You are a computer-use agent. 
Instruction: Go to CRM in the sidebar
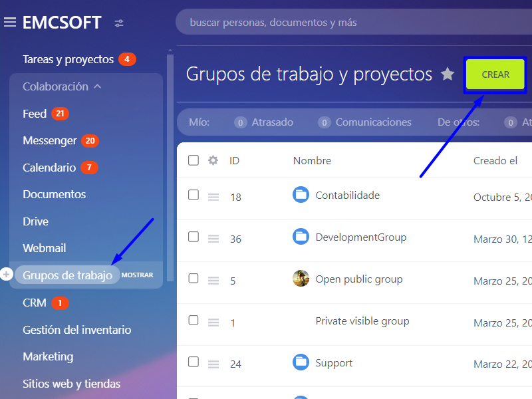coord(35,303)
